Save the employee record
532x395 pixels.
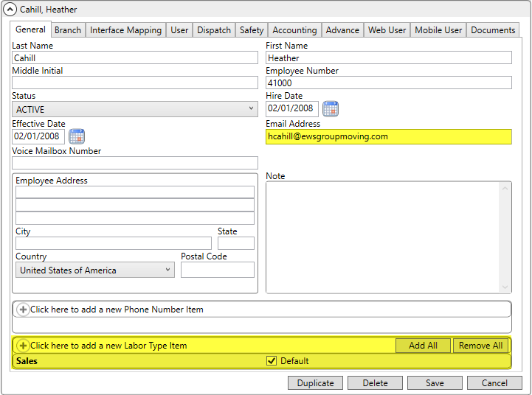pyautogui.click(x=435, y=383)
